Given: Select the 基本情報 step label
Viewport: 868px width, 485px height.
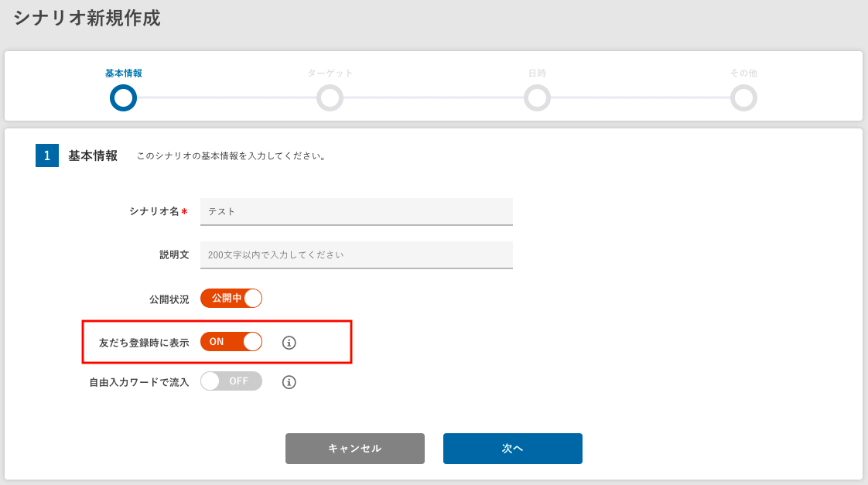Looking at the screenshot, I should [123, 73].
